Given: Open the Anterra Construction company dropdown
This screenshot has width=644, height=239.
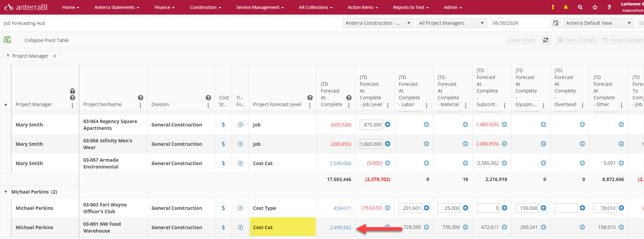Looking at the screenshot, I should pos(378,23).
